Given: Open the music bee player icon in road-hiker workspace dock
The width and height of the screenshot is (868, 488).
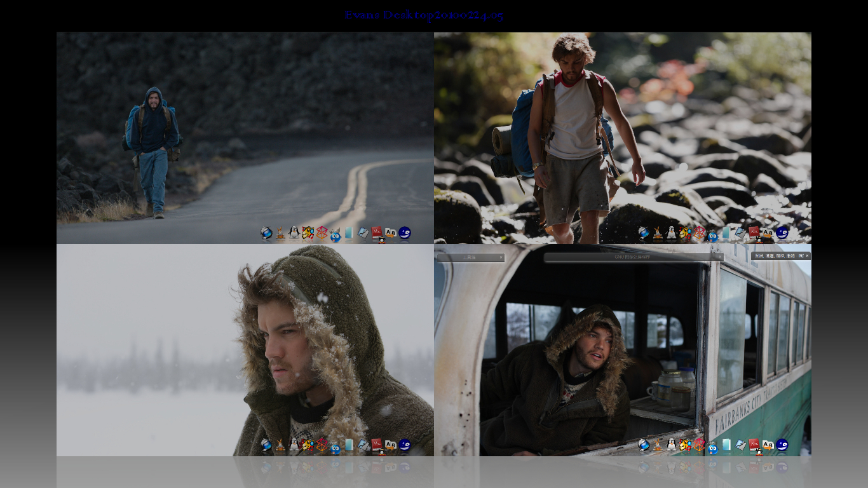Looking at the screenshot, I should coord(308,233).
